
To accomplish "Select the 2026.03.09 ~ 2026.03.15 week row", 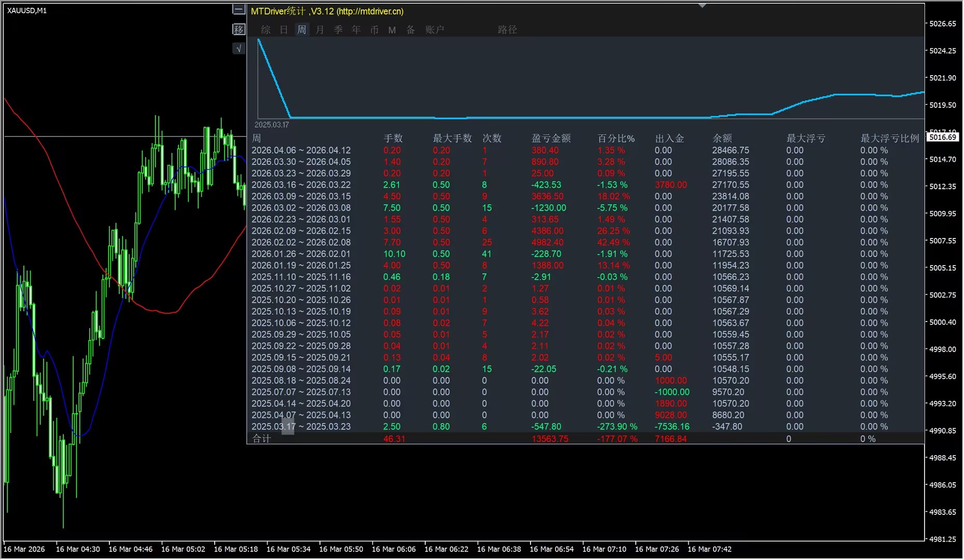I will click(585, 196).
